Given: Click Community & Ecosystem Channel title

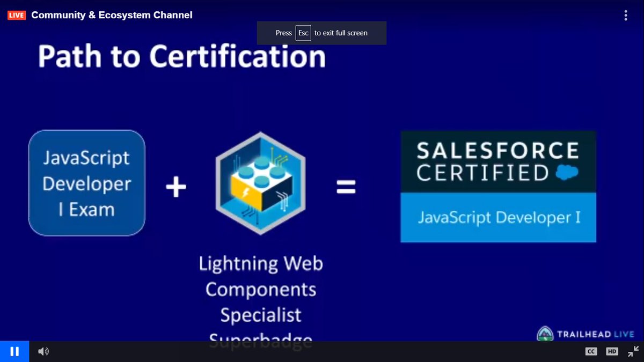Looking at the screenshot, I should click(x=112, y=15).
